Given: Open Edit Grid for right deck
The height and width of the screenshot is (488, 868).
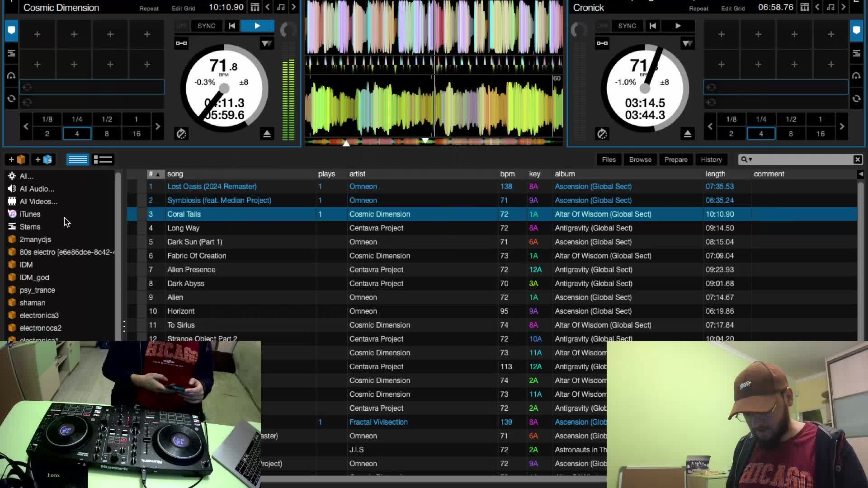Looking at the screenshot, I should coord(733,8).
